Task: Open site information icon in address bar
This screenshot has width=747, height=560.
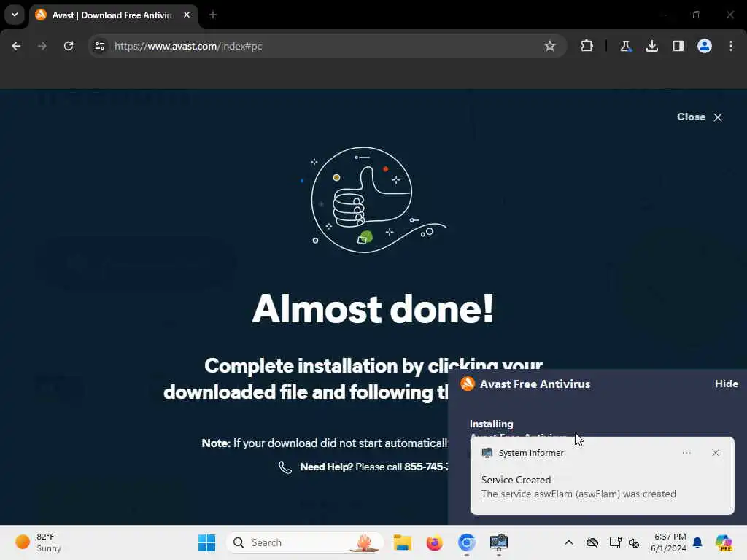Action: (100, 46)
